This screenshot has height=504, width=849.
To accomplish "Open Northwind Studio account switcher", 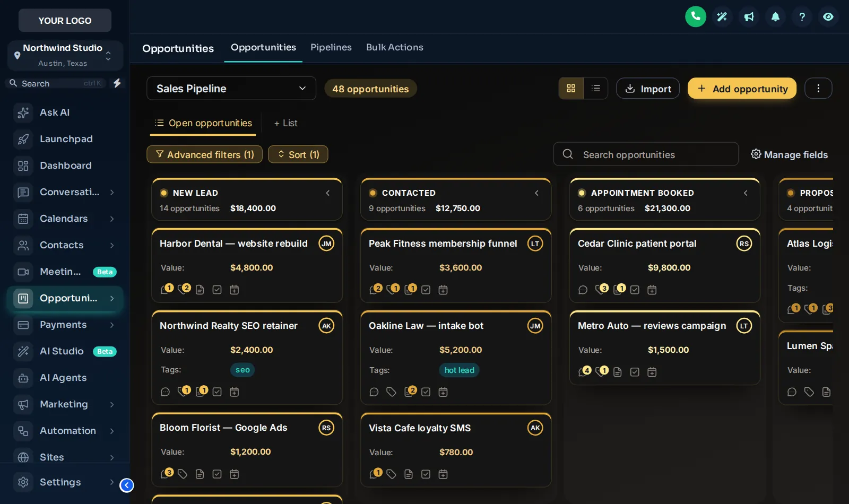I will pyautogui.click(x=65, y=55).
